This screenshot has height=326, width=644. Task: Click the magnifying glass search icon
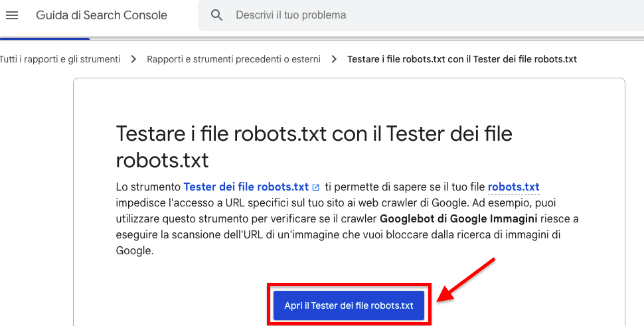coord(217,15)
